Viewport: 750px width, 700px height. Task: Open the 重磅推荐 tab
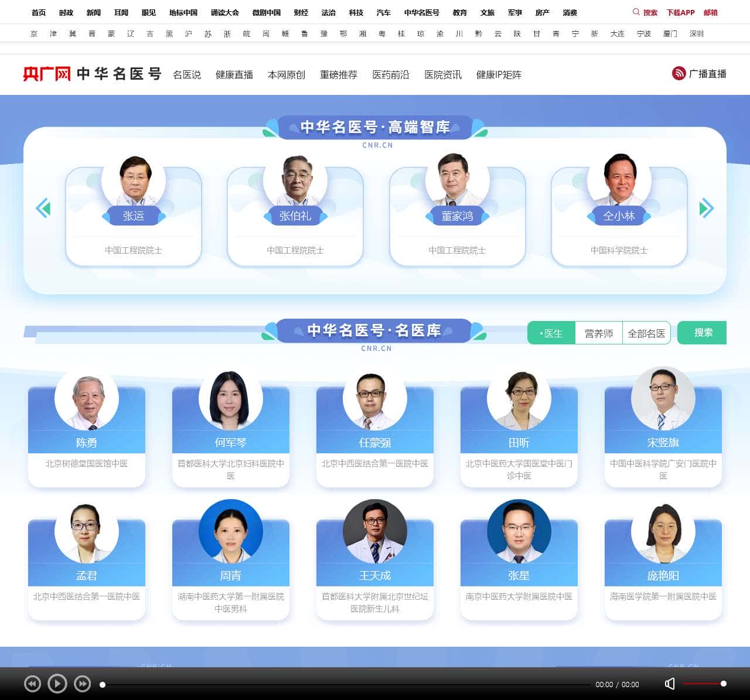click(x=339, y=74)
